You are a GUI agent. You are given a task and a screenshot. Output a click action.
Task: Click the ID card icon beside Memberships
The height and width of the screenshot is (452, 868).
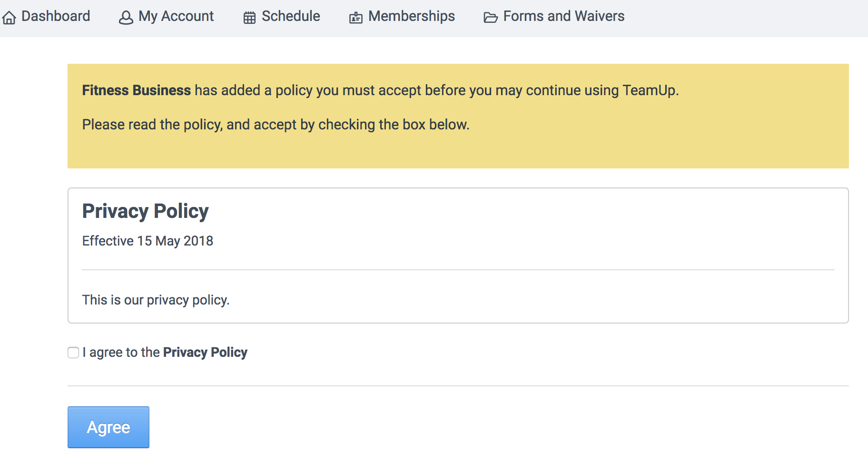point(355,18)
